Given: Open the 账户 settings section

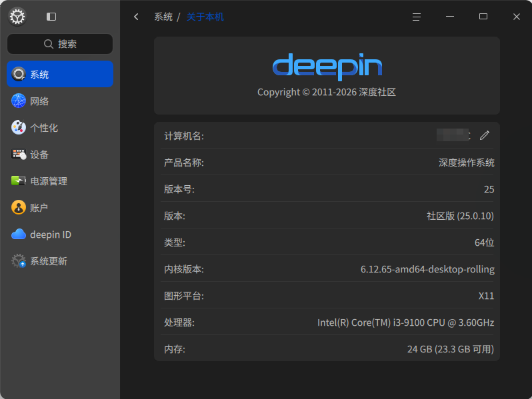Looking at the screenshot, I should pos(60,207).
